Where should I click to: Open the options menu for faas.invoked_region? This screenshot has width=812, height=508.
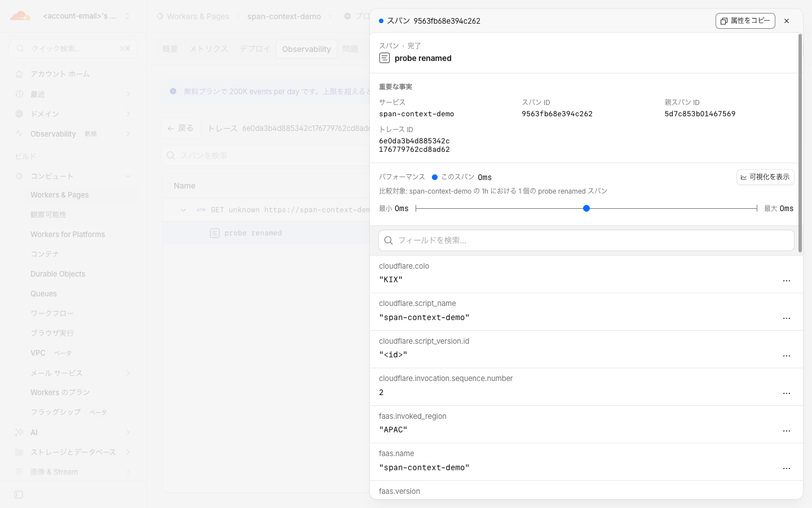pyautogui.click(x=787, y=431)
